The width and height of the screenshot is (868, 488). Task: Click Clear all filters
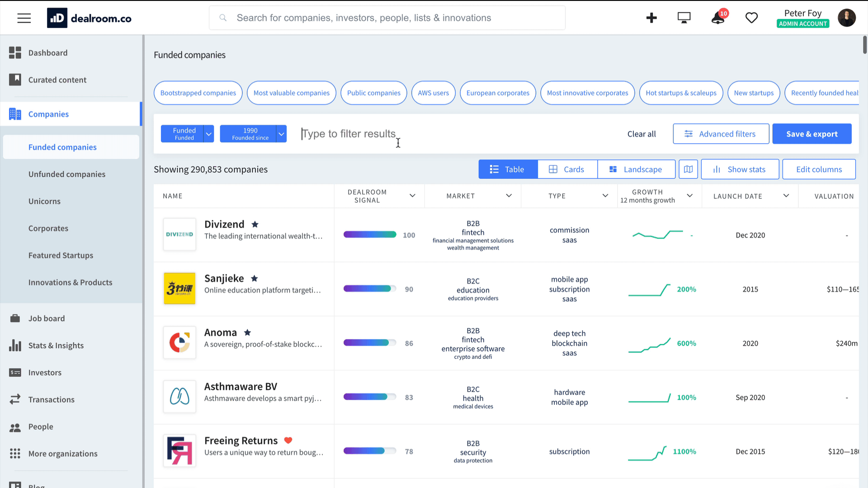pyautogui.click(x=641, y=134)
